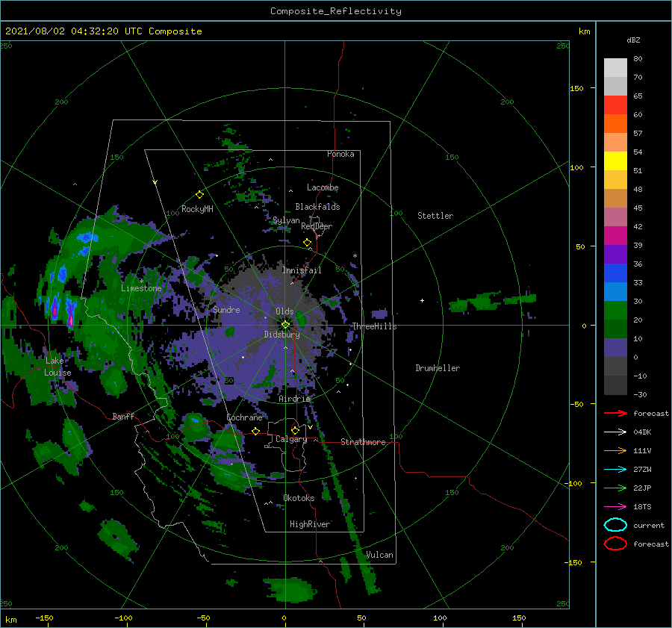Click the Cochrane town label
The height and width of the screenshot is (628, 672).
point(244,417)
